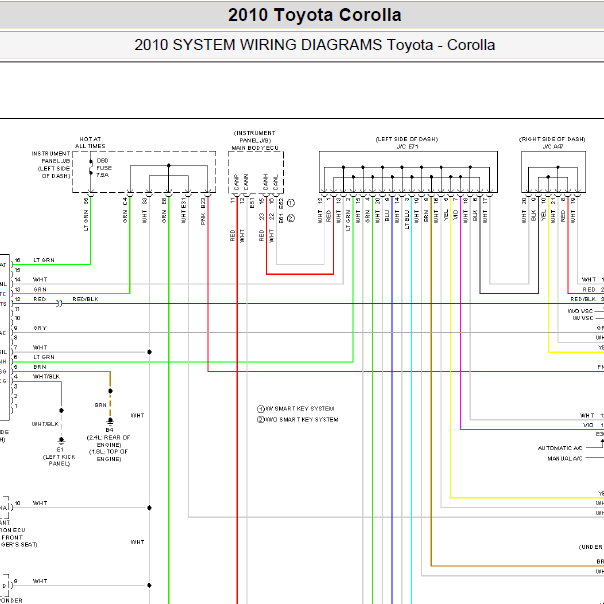Image resolution: width=604 pixels, height=604 pixels.
Task: Click the "WHT" label at connector pin 7
Action: (x=40, y=347)
